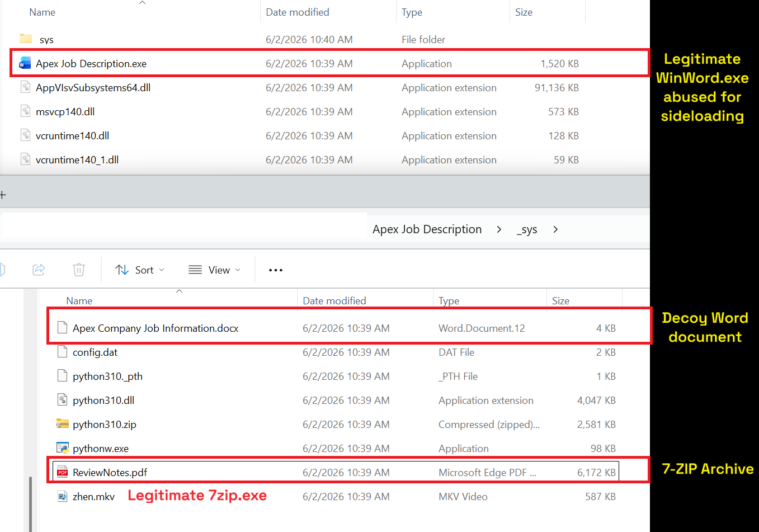Sort by Type column in lower window

pos(449,300)
